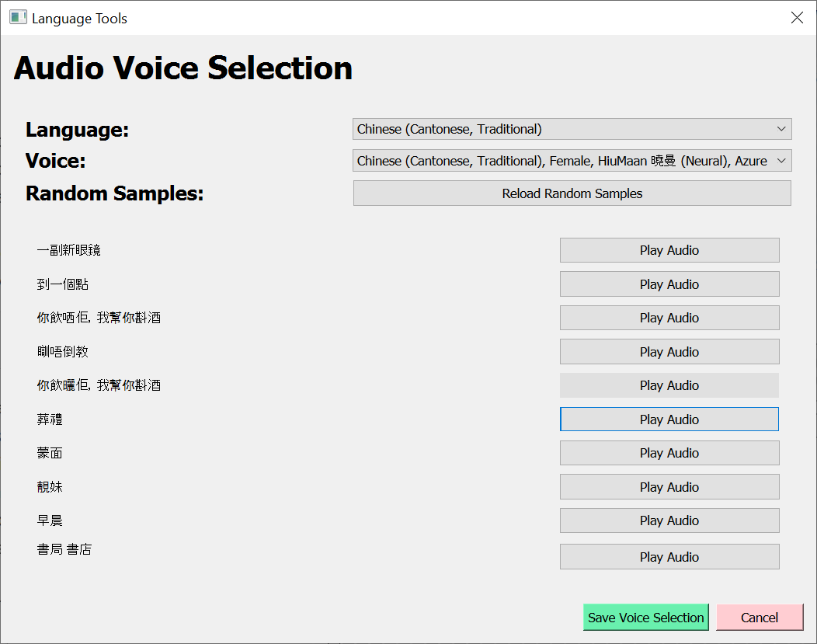Play audio for 蒙面 sample

[669, 453]
